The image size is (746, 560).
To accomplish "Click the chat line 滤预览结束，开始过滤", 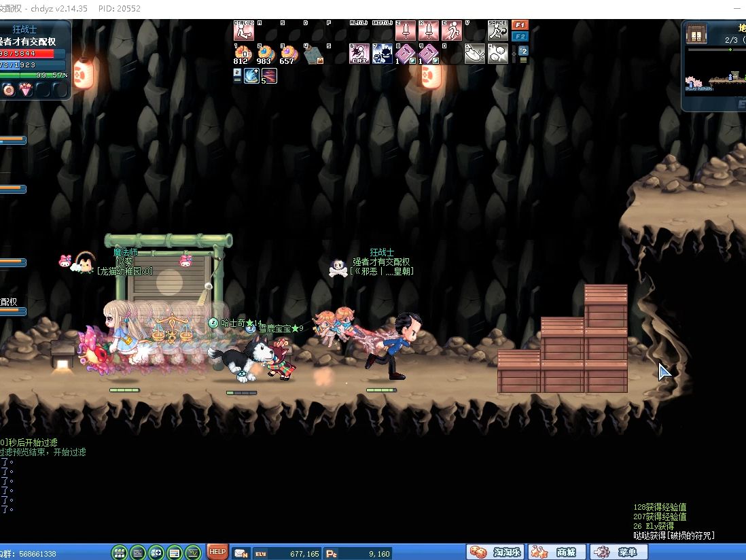I will pos(43,452).
